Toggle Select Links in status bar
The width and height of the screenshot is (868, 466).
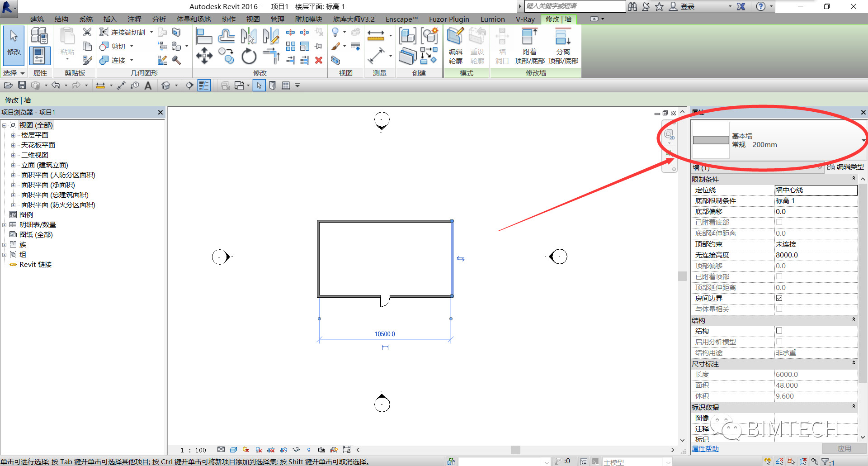coord(768,461)
